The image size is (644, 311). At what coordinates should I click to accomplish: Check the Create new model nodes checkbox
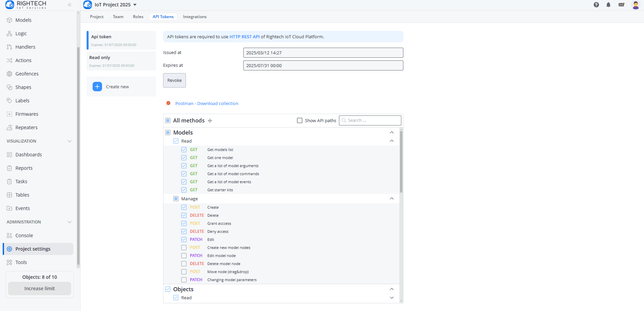coord(184,248)
